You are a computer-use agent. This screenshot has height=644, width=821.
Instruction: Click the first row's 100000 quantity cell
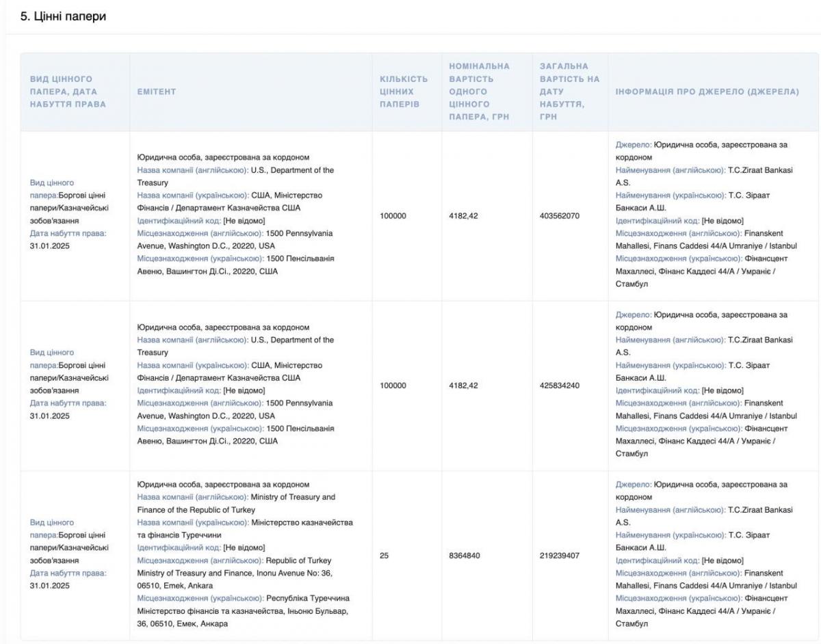(393, 215)
